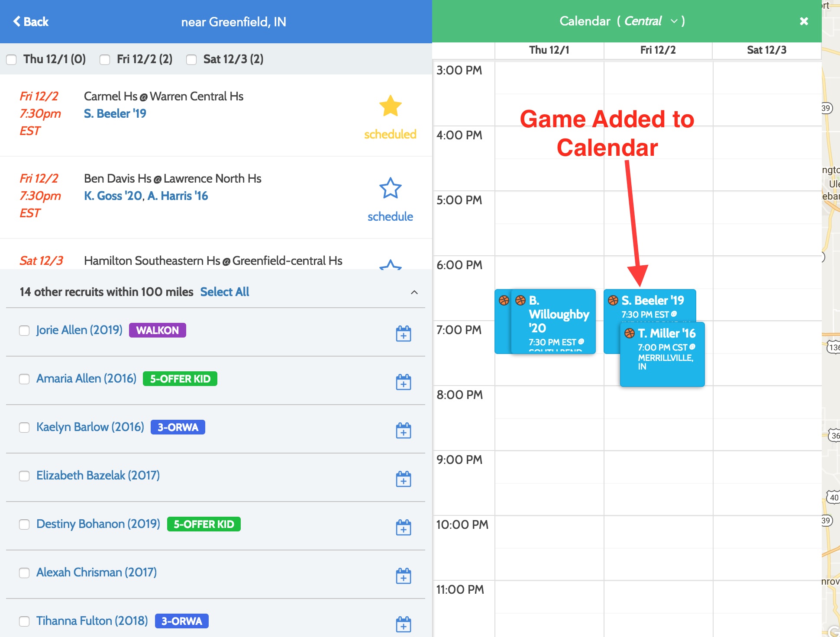
Task: Close the Calendar panel with X
Action: (x=804, y=21)
